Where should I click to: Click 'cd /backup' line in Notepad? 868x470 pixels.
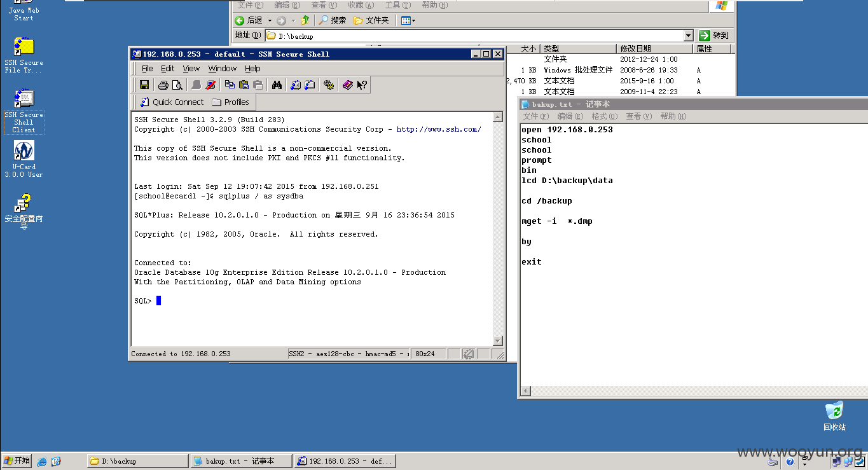[x=547, y=201]
